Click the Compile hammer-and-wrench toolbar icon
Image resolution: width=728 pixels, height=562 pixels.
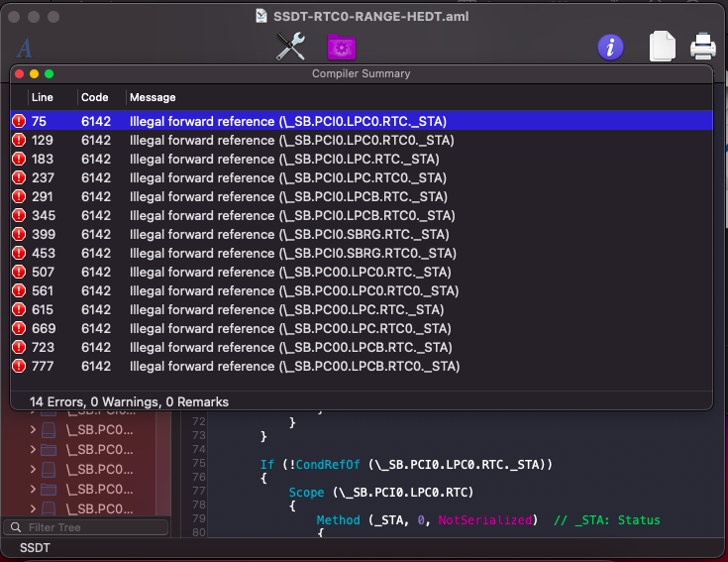290,46
